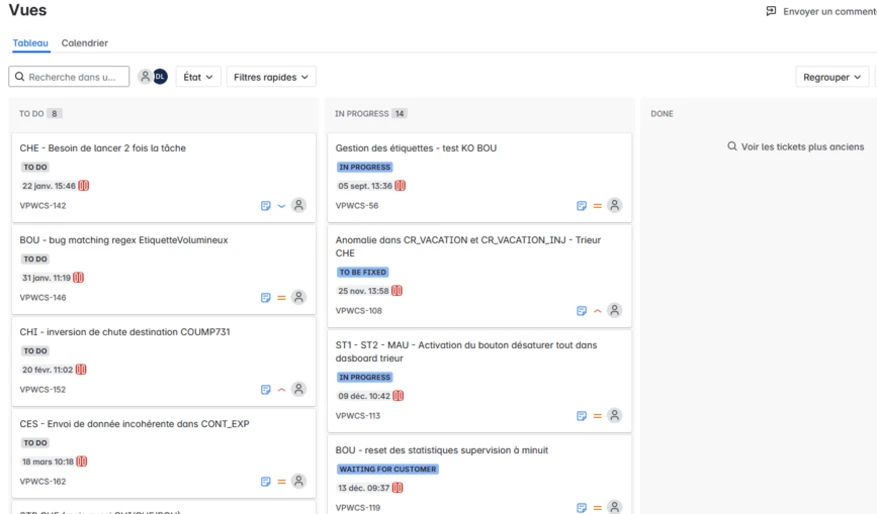Click the WAITING FOR CUSTOMER status badge
Viewport: 877px width, 514px height.
tap(388, 469)
